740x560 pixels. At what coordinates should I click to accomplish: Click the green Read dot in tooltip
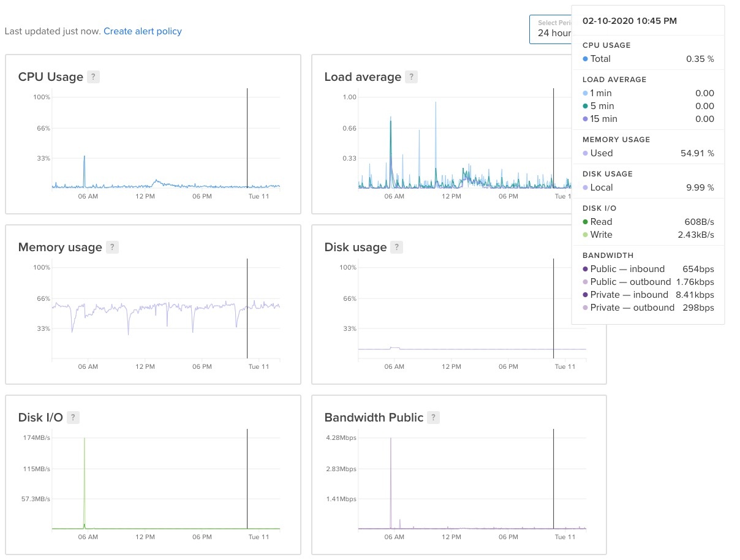586,222
